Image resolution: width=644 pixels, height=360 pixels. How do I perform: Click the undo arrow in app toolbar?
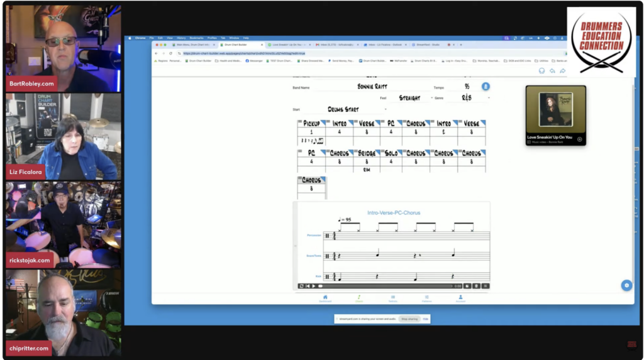pos(552,71)
